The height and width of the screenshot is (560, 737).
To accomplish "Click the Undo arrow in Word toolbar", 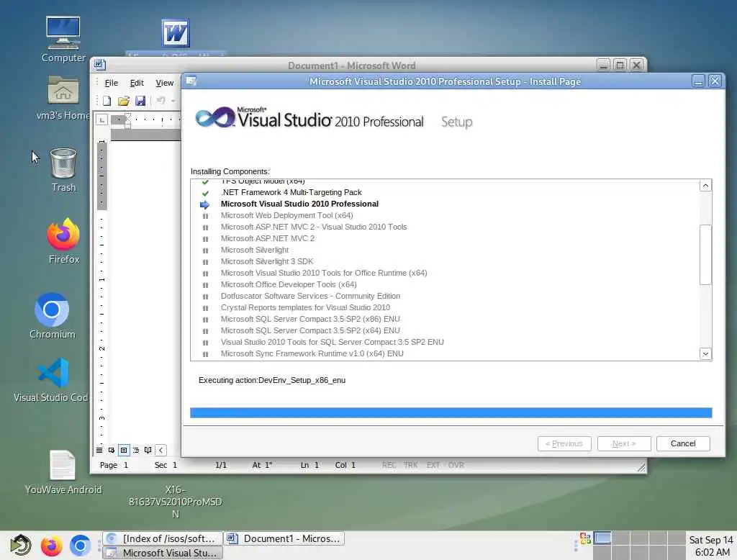I will (x=160, y=101).
